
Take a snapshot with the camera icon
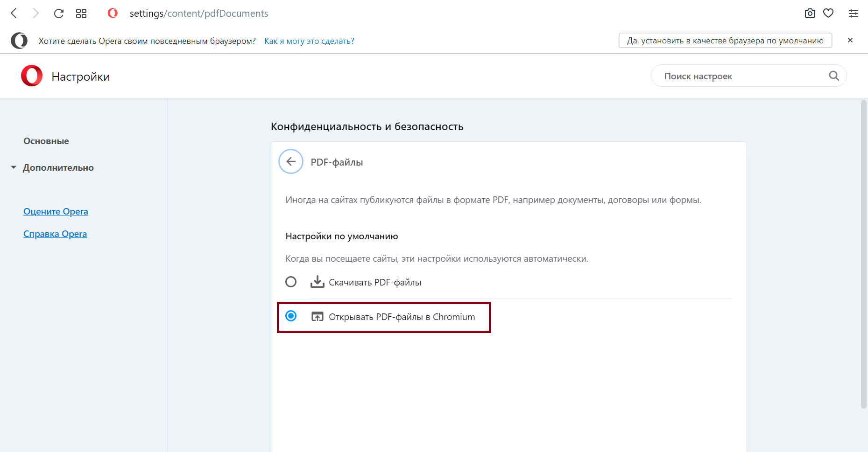point(810,14)
